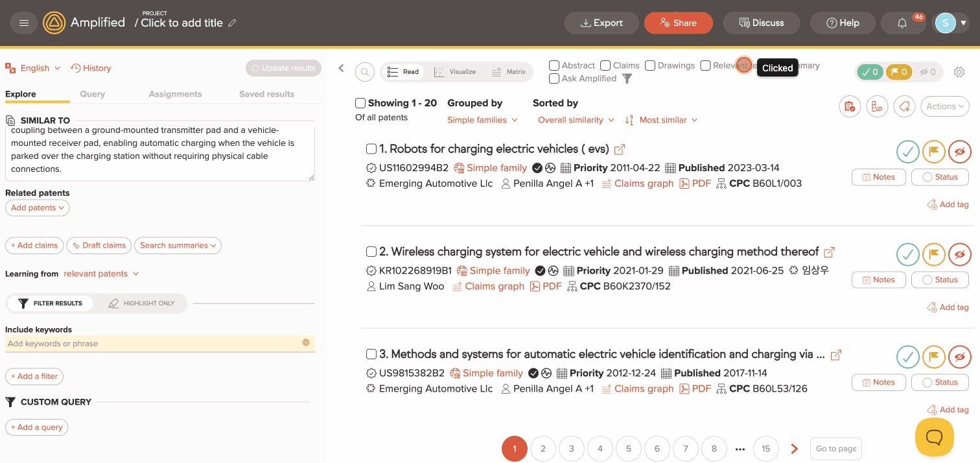Click the Draft claims button
980x463 pixels.
[99, 245]
